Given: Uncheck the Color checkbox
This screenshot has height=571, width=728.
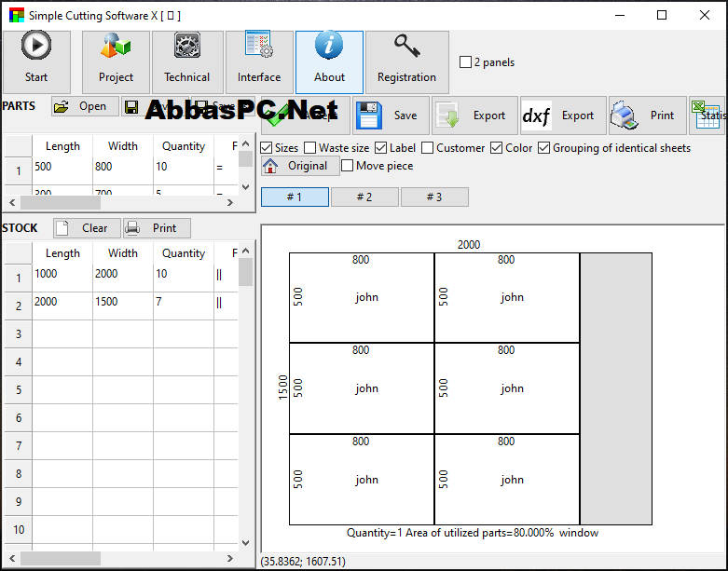Looking at the screenshot, I should click(496, 148).
